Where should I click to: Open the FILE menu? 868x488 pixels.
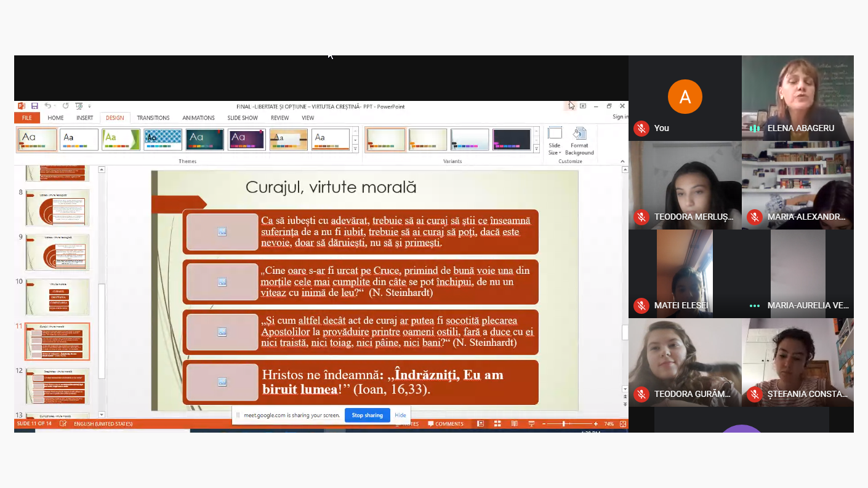click(x=27, y=118)
